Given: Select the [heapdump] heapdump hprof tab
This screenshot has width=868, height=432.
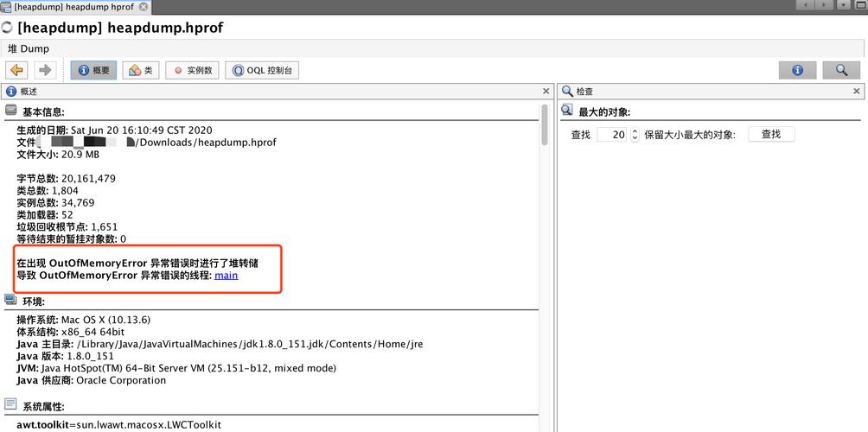Looking at the screenshot, I should [74, 7].
